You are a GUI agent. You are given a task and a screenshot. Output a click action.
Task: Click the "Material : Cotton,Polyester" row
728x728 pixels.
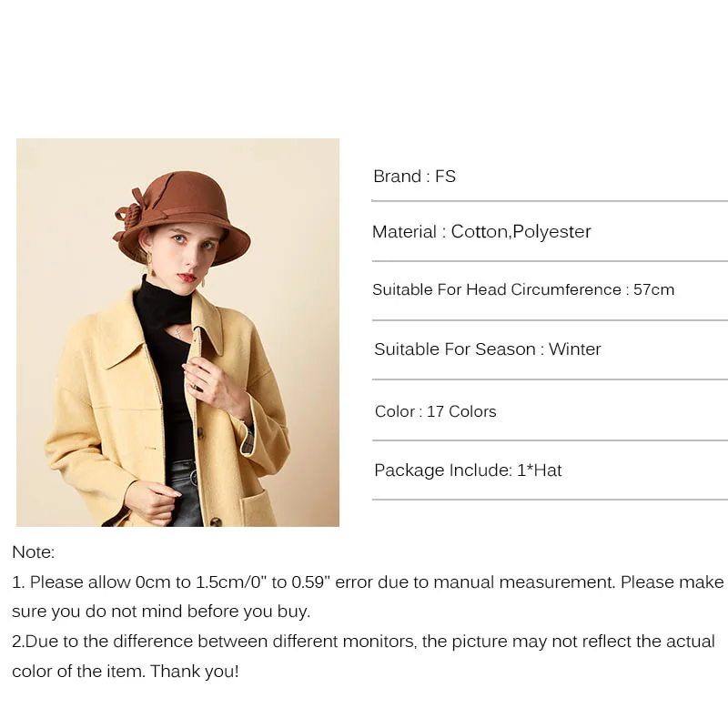tap(481, 232)
